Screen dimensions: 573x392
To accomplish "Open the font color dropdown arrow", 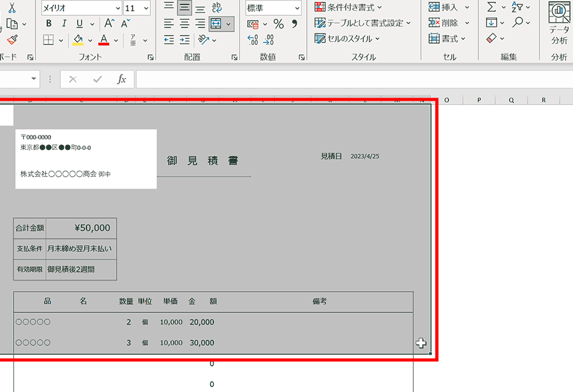I will (x=116, y=40).
